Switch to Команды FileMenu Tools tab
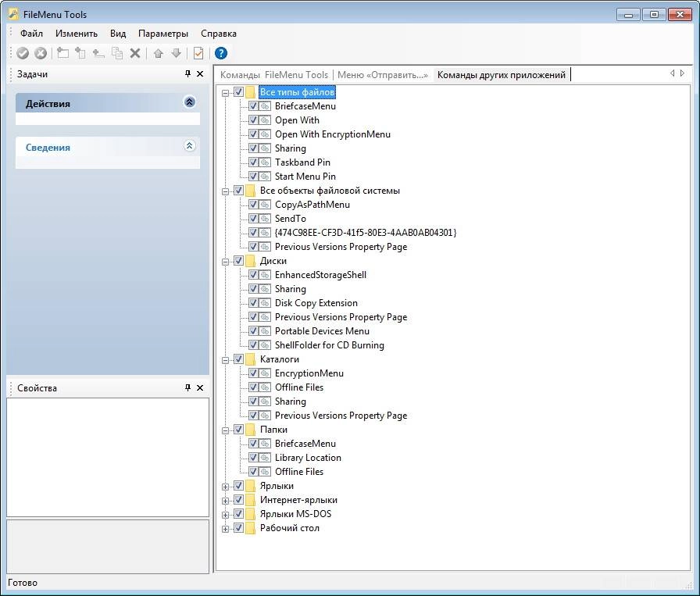Image resolution: width=700 pixels, height=596 pixels. pos(274,74)
